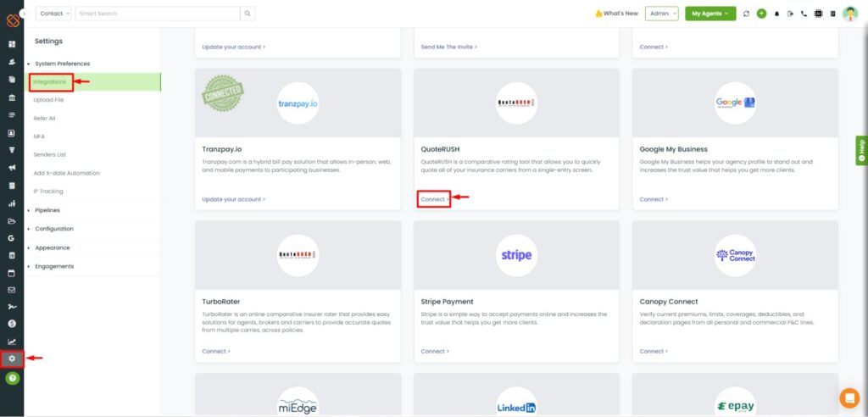Open the orange chat bubble widget
Screen dimensions: 868x417
pyautogui.click(x=849, y=398)
